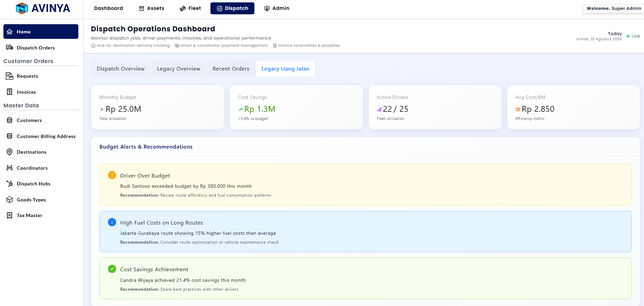Click the Tax Master receipt icon
The width and height of the screenshot is (644, 306).
tap(10, 215)
